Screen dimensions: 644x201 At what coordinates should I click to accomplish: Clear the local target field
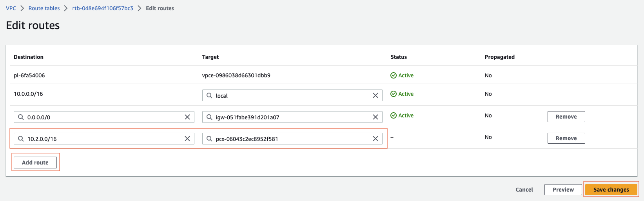click(376, 95)
